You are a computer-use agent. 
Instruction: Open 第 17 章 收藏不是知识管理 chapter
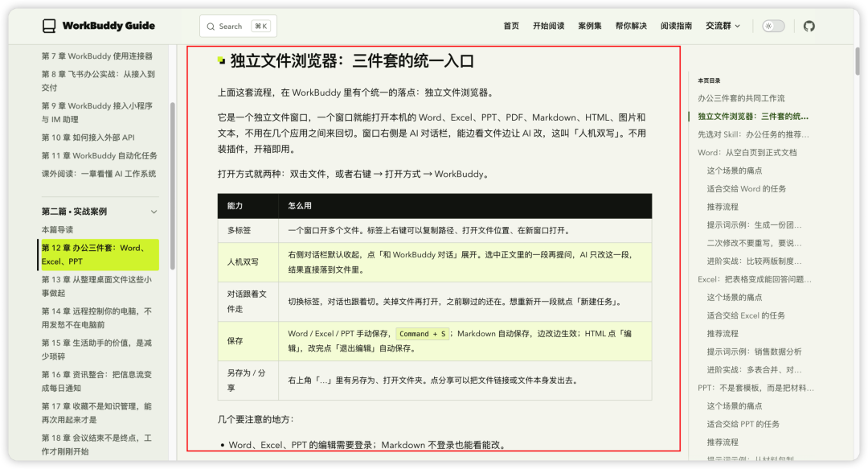tap(97, 413)
